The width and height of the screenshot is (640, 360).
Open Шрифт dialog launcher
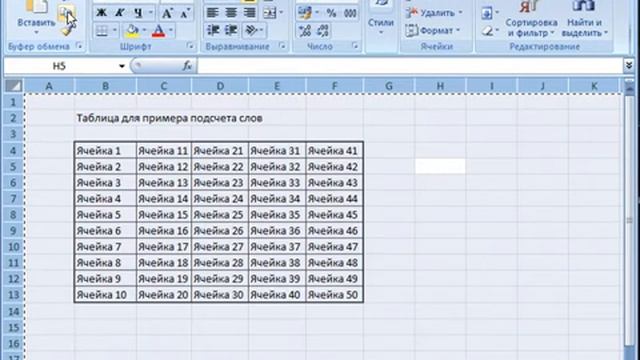pyautogui.click(x=190, y=47)
